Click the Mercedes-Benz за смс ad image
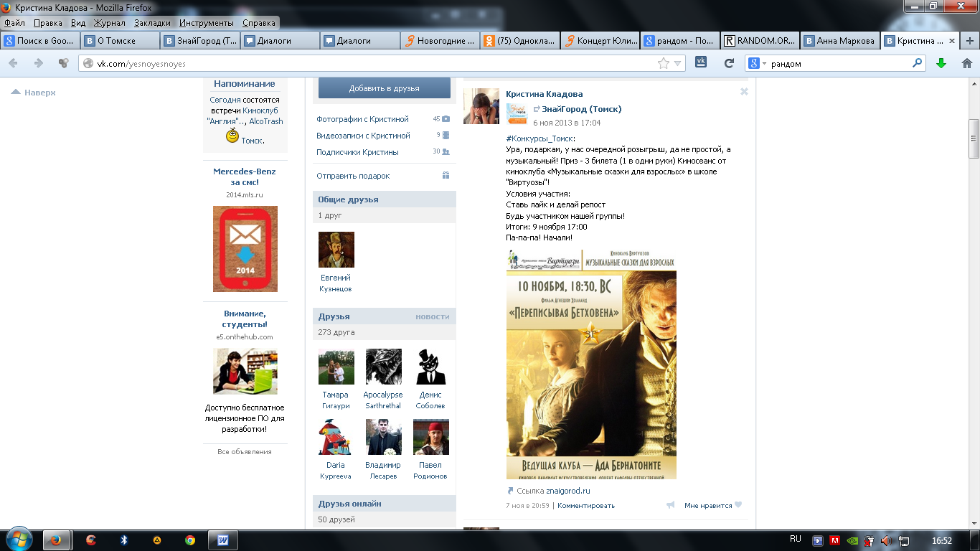The image size is (980, 551). 245,249
